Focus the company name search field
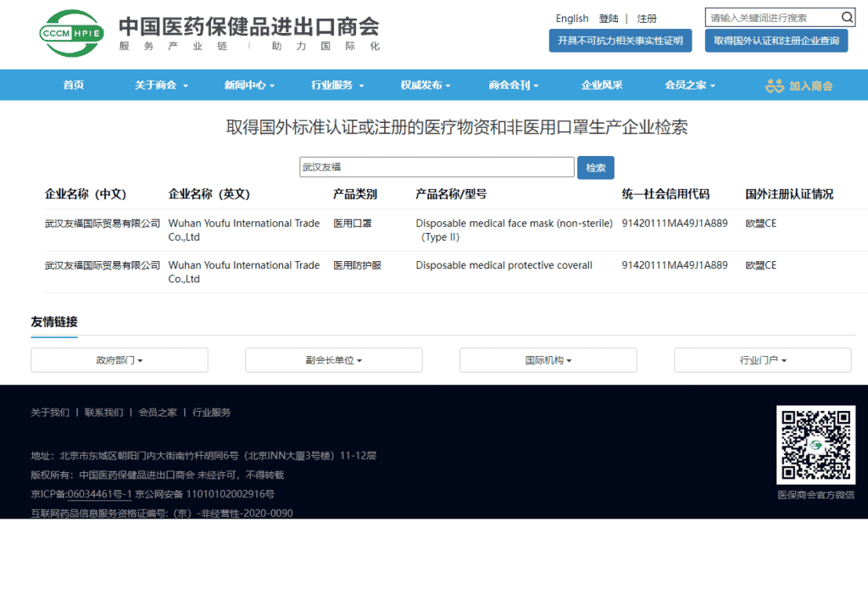This screenshot has height=600, width=868. pos(437,168)
